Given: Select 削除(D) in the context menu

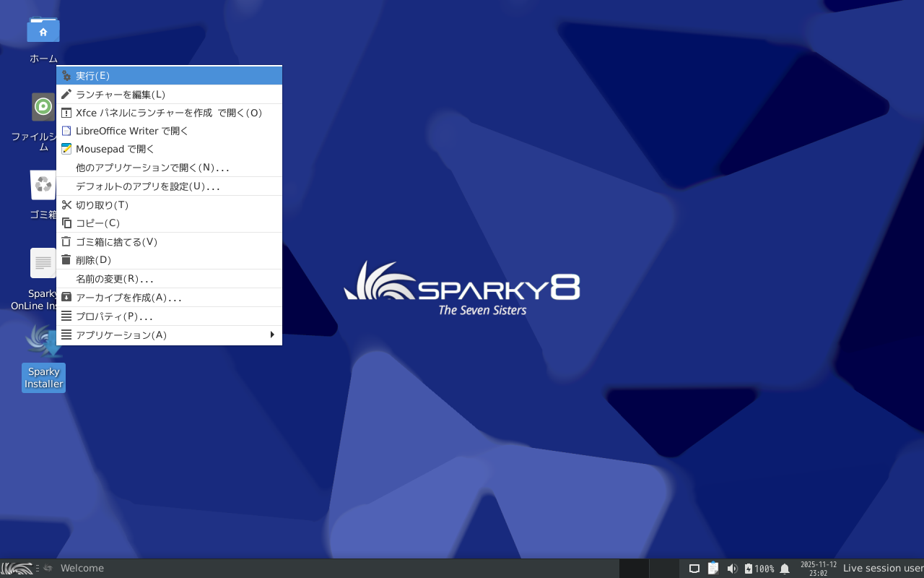Looking at the screenshot, I should [169, 260].
